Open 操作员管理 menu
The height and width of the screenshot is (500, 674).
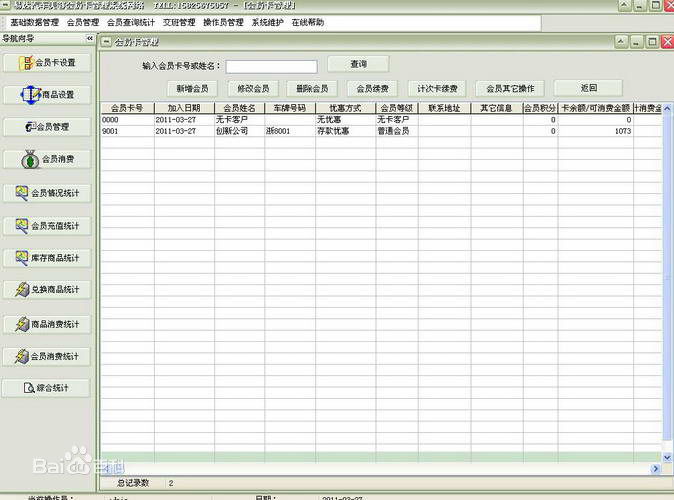223,22
